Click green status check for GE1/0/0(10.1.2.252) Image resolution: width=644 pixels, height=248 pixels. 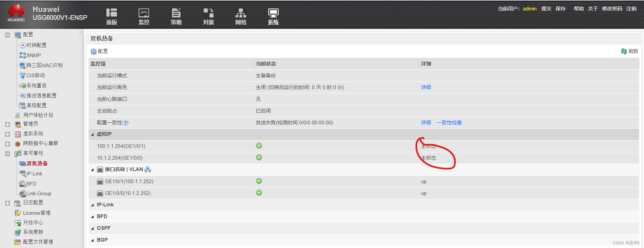(259, 193)
